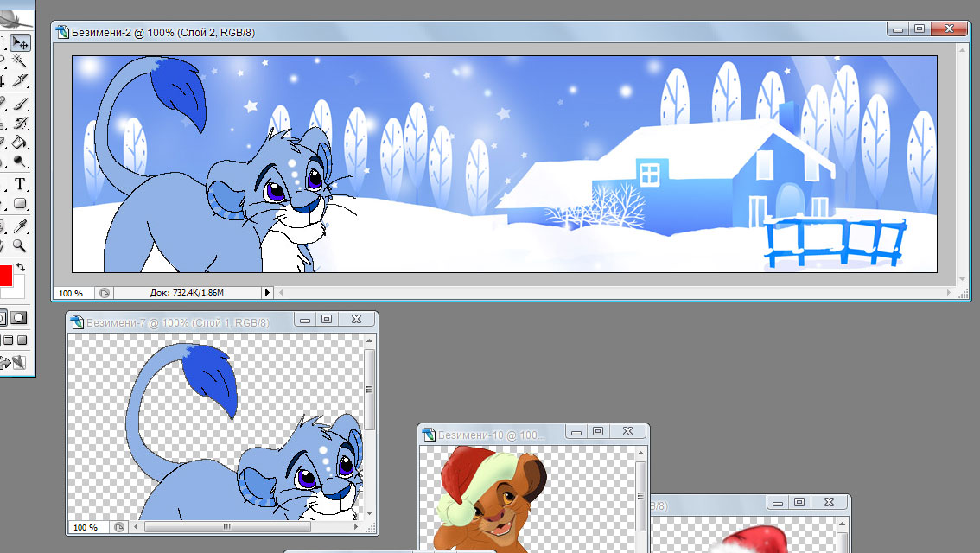Click the right scroll arrow in Безимени-2
The height and width of the screenshot is (553, 980).
[x=949, y=292]
